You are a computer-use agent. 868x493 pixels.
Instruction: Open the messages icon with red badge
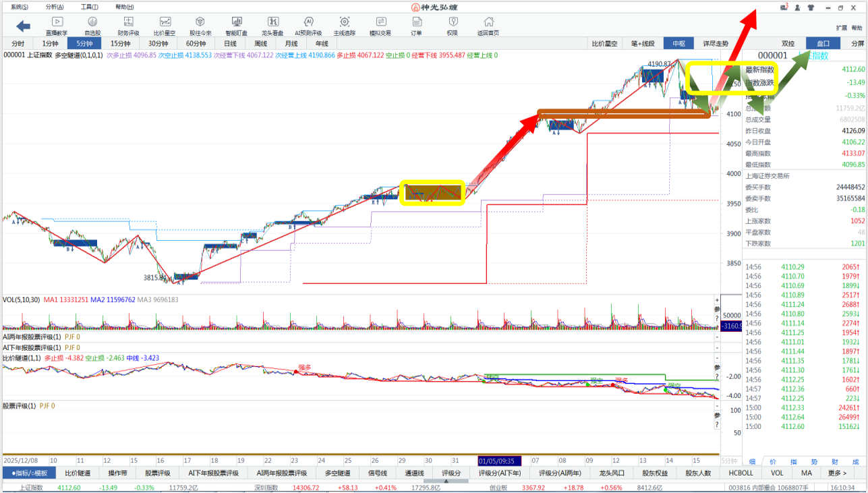coord(784,7)
